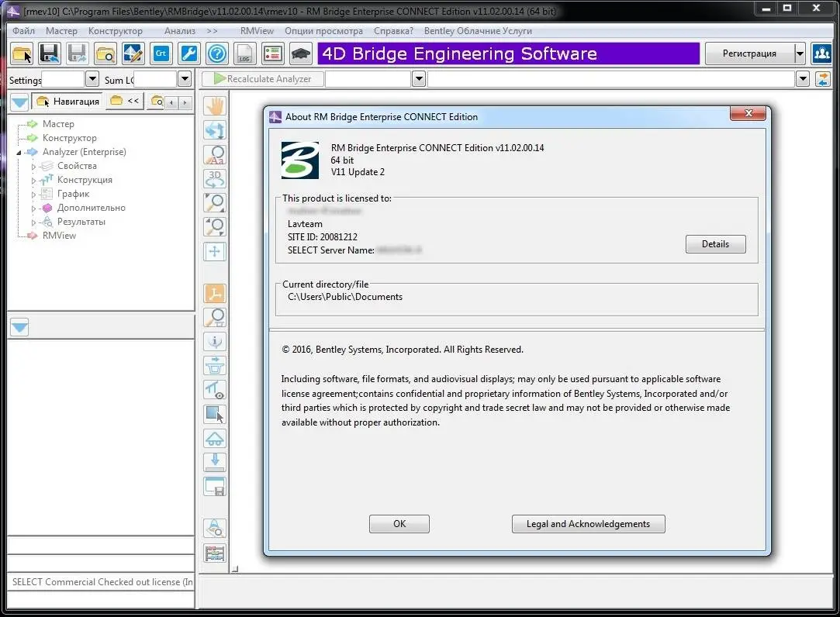This screenshot has height=617, width=840.
Task: Click the Settings input field
Action: tap(64, 79)
